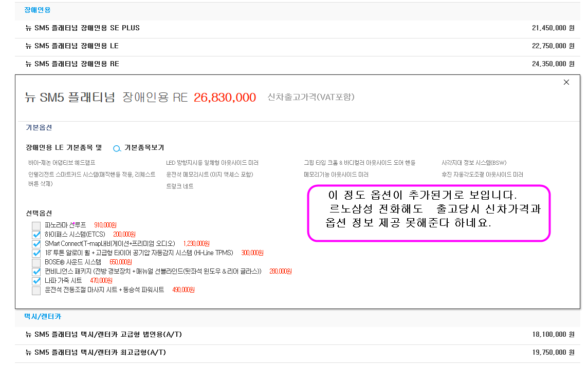Expand 뉴 SM5 플래티넘 장애인용 LE row

[x=72, y=46]
